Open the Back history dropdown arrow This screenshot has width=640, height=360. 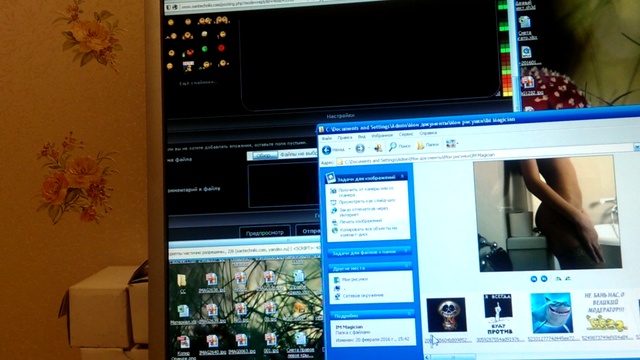pos(349,149)
